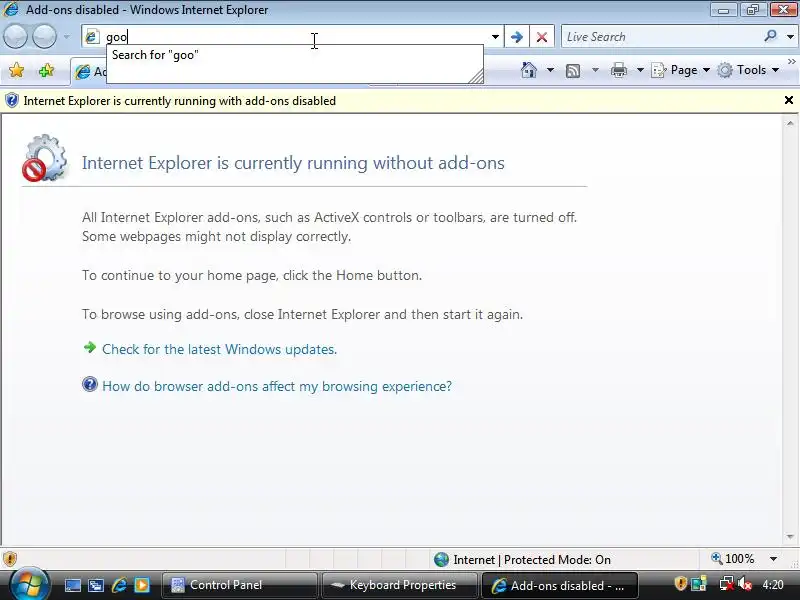This screenshot has width=800, height=600.
Task: Expand the Home button dropdown arrow
Action: pos(550,70)
